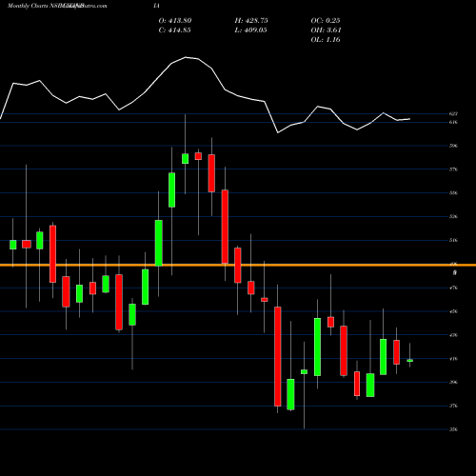Screen dimensions: 476x476
Task: Click the 416 price axis label
Action: 453,359
